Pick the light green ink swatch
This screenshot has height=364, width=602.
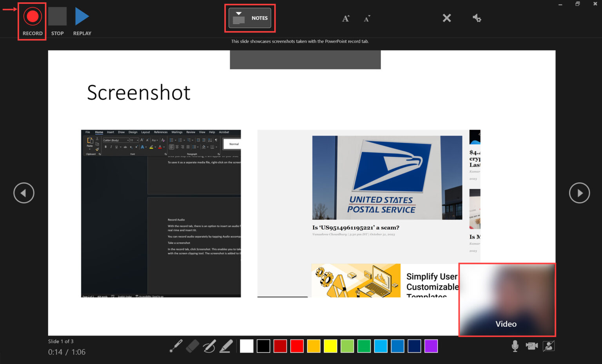[x=347, y=346]
